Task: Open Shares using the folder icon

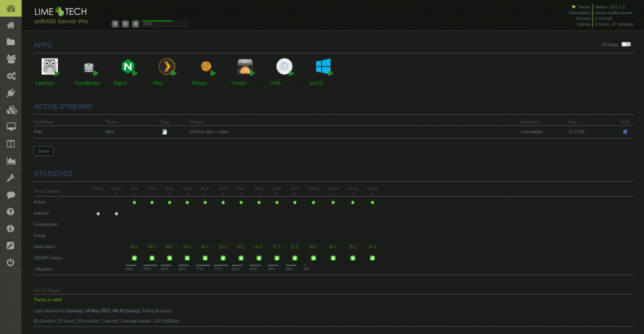Action: (11, 42)
